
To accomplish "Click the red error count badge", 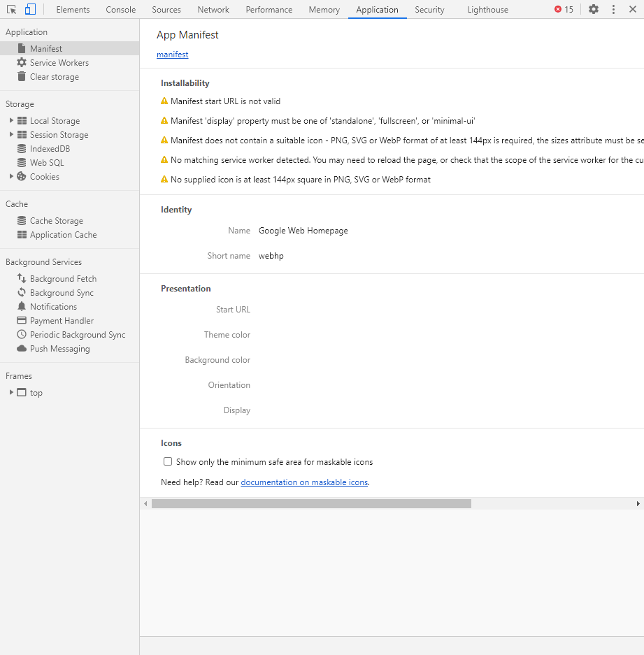I will 564,9.
